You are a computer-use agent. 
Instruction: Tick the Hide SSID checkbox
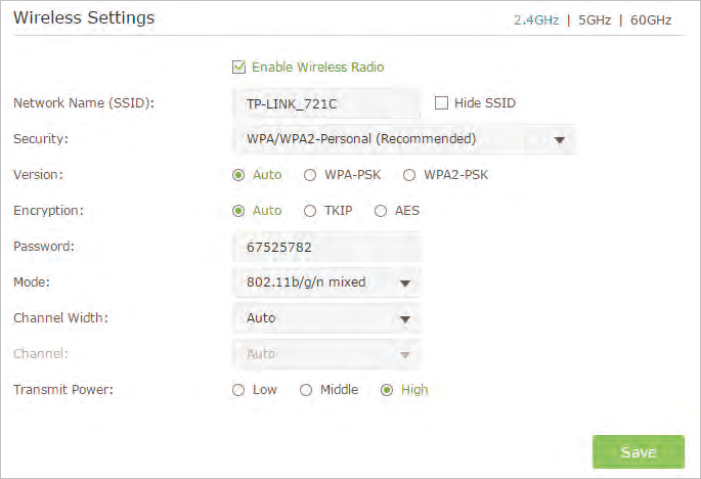point(441,103)
